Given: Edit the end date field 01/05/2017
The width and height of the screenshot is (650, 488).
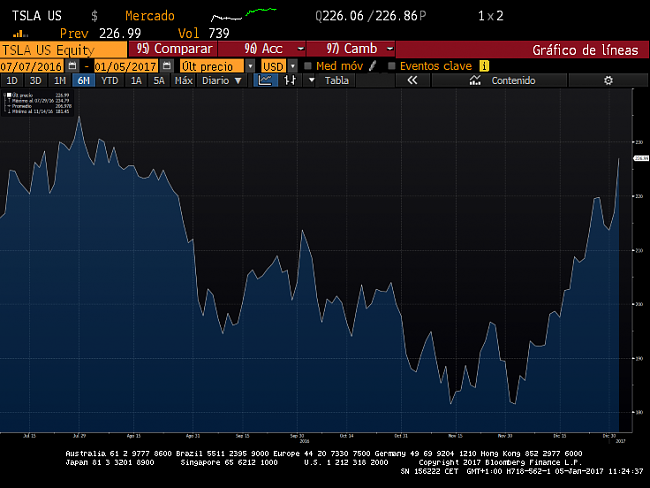Looking at the screenshot, I should click(x=126, y=66).
